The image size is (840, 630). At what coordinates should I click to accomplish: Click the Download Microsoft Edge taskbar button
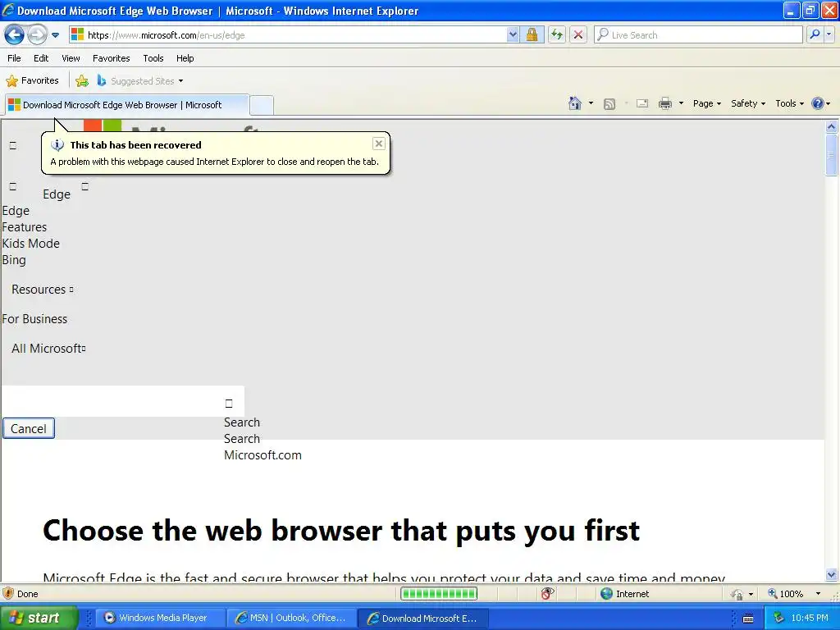[422, 618]
